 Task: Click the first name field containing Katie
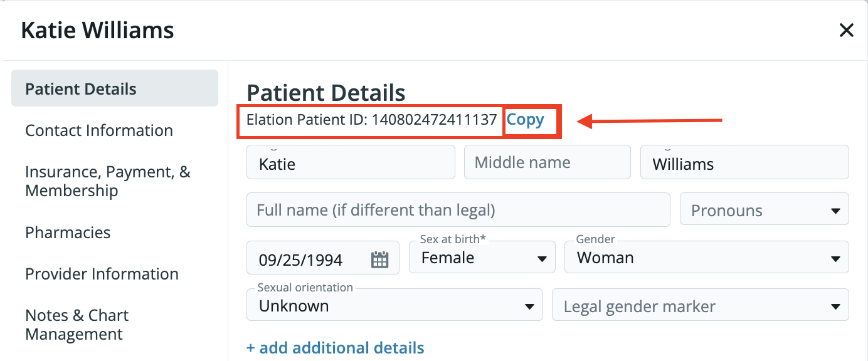[x=351, y=164]
